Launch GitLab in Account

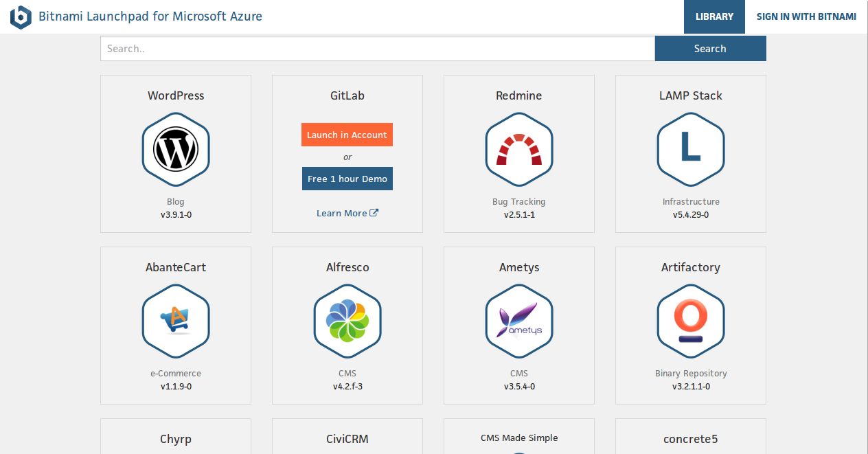pos(347,135)
